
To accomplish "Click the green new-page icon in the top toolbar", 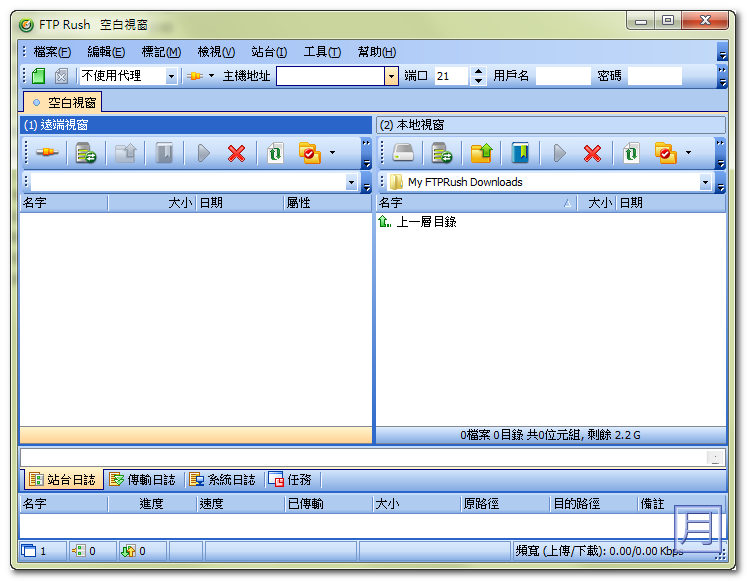I will tap(38, 76).
